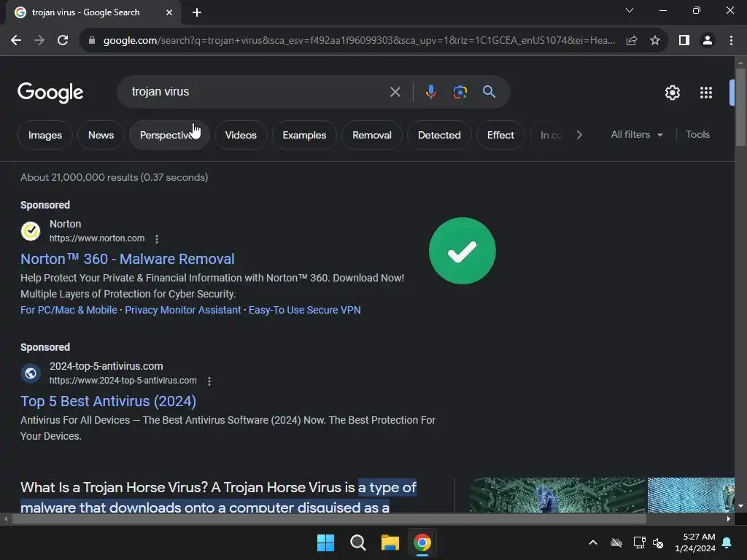Open a new browser tab

[197, 12]
